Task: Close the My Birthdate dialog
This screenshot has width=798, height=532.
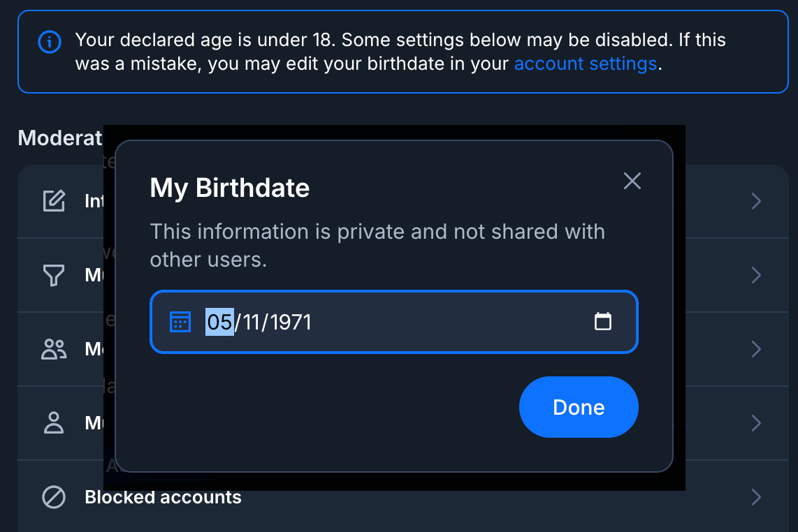Action: tap(632, 182)
